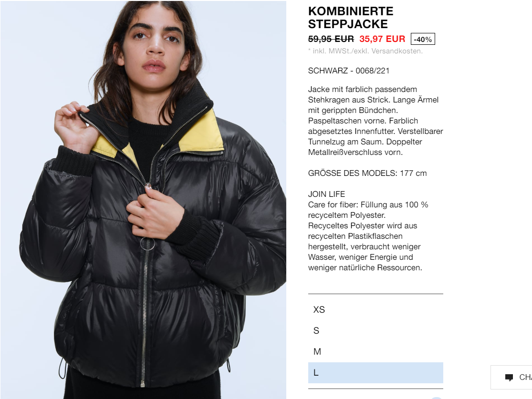
Task: Click the MWSt./Versandkosten note text
Action: (365, 51)
